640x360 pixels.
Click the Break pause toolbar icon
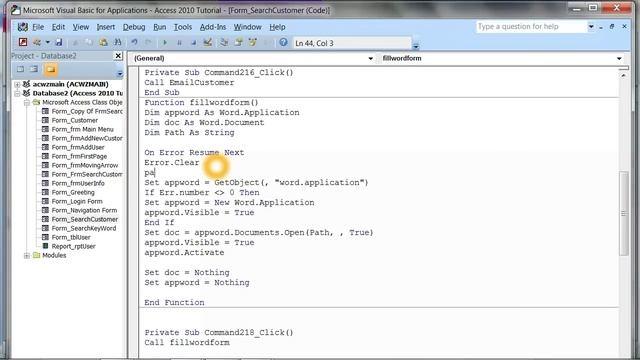(x=179, y=42)
